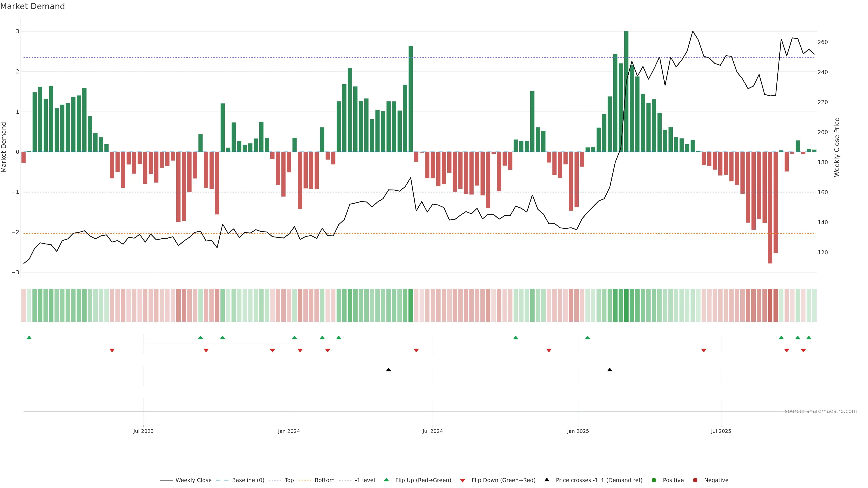
Task: Click the Weekly Close legend line icon
Action: (x=166, y=480)
